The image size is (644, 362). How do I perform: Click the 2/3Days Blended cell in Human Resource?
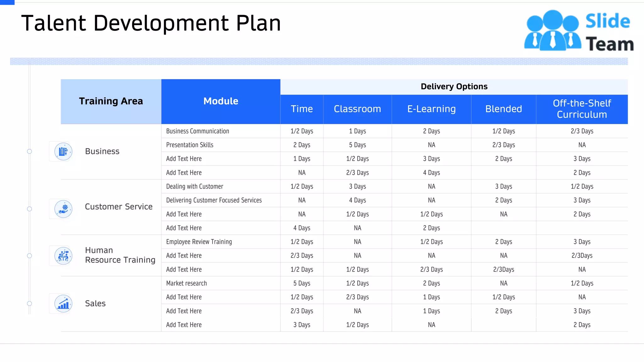click(x=504, y=270)
